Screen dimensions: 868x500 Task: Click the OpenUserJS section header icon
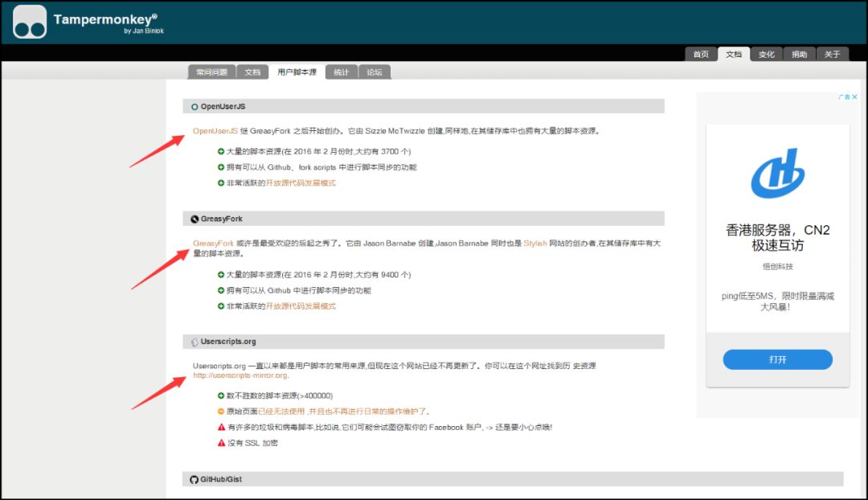(194, 107)
